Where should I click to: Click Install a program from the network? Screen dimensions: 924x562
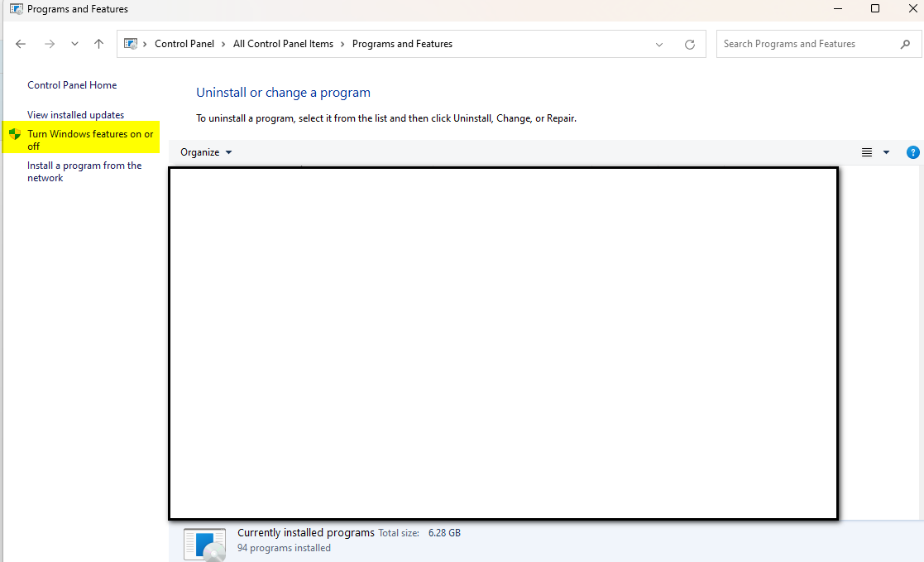tap(84, 171)
